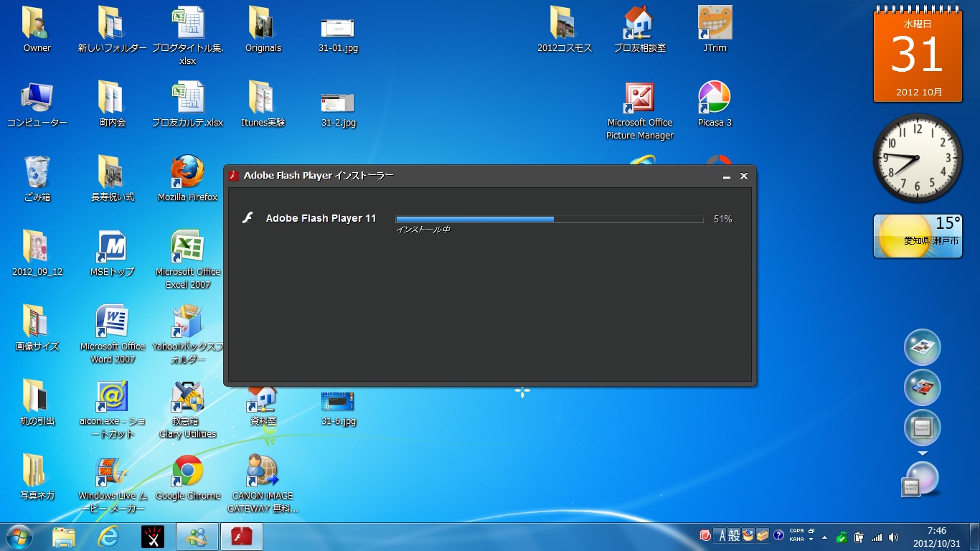Open the 町内会 folder
The height and width of the screenshot is (551, 980).
[x=113, y=105]
